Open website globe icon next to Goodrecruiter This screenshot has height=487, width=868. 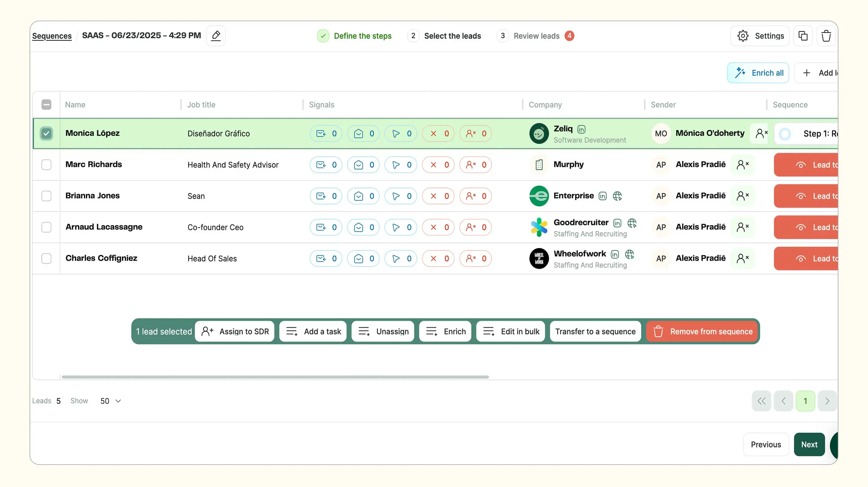point(632,223)
